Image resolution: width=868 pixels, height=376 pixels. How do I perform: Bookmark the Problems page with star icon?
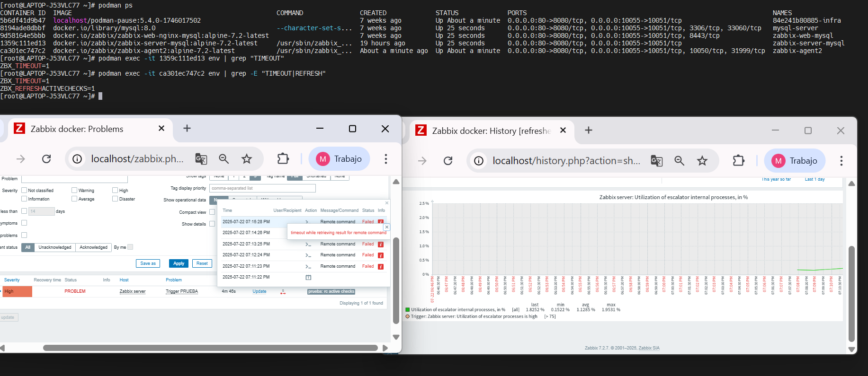pyautogui.click(x=247, y=159)
